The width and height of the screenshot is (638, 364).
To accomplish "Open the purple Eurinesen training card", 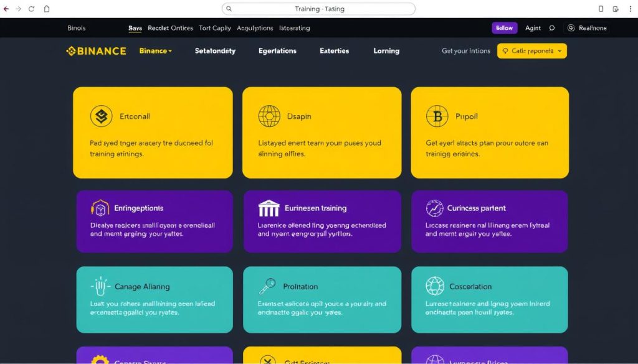I will [322, 222].
